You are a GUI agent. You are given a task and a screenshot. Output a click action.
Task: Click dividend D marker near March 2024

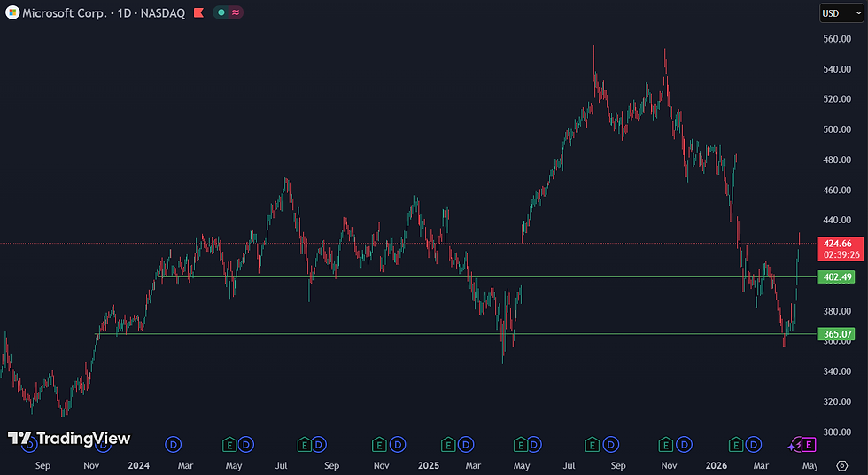pos(174,444)
